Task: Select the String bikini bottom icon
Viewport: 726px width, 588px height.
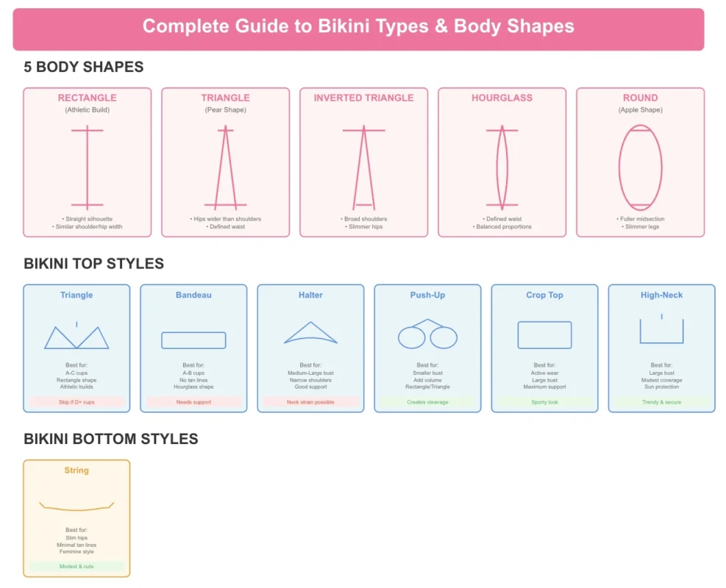Action: (76, 506)
